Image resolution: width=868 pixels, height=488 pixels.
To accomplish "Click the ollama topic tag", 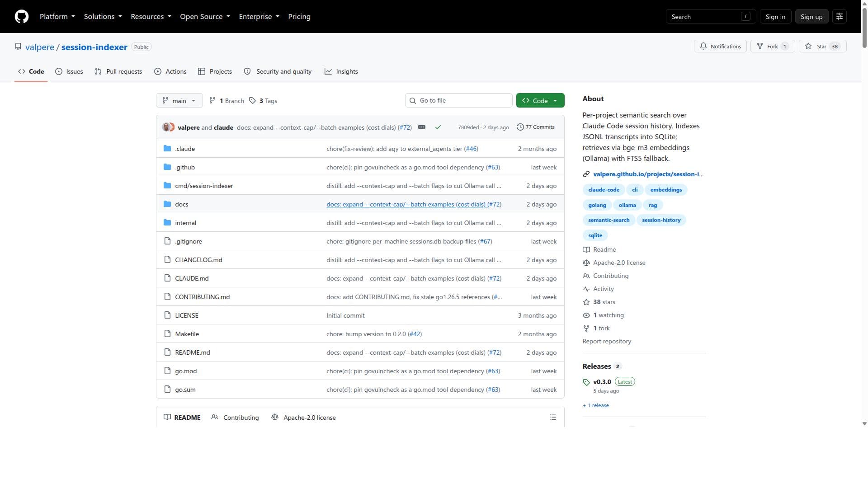I will click(x=627, y=205).
